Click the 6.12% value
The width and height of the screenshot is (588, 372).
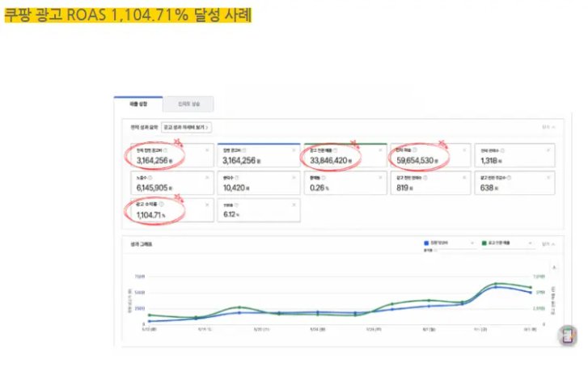tap(231, 214)
